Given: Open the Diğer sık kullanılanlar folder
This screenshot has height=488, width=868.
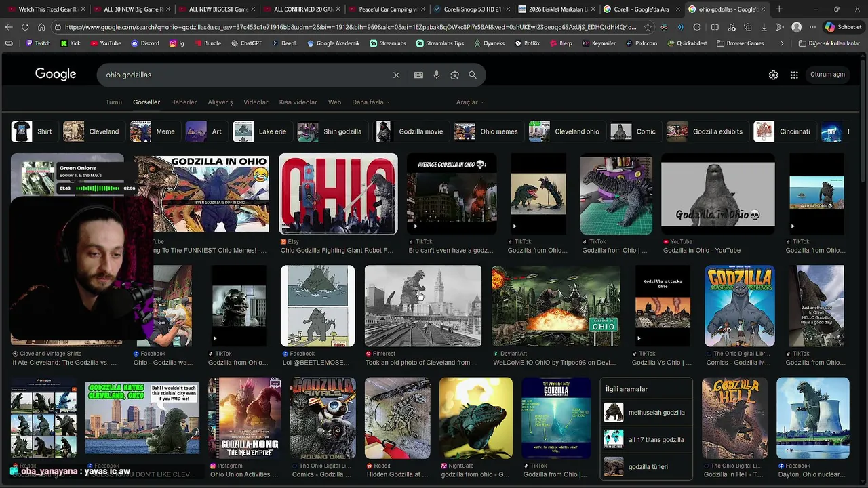Looking at the screenshot, I should pyautogui.click(x=829, y=43).
